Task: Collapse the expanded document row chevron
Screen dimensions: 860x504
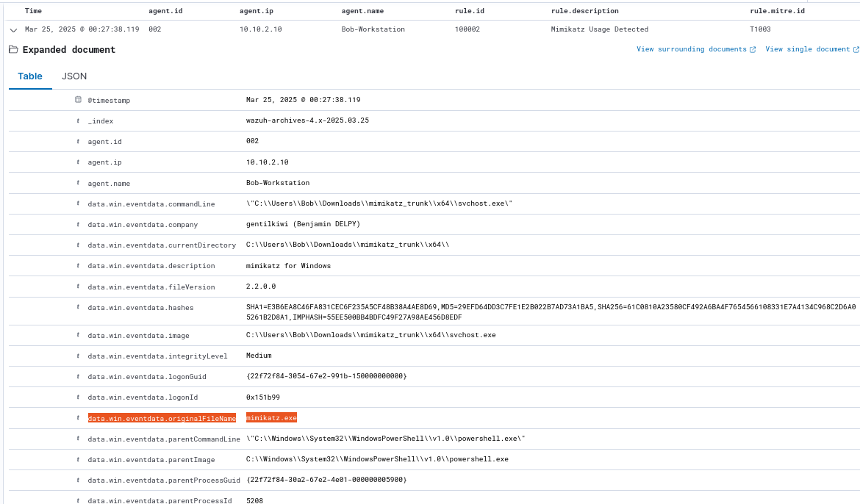Action: (13, 29)
